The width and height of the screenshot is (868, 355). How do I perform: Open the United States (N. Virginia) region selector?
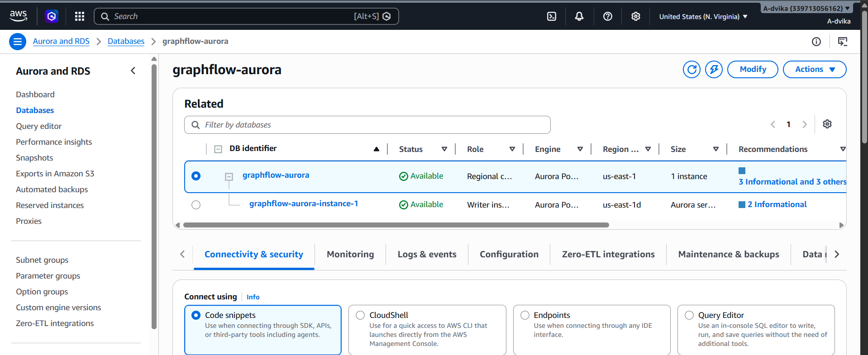[703, 17]
